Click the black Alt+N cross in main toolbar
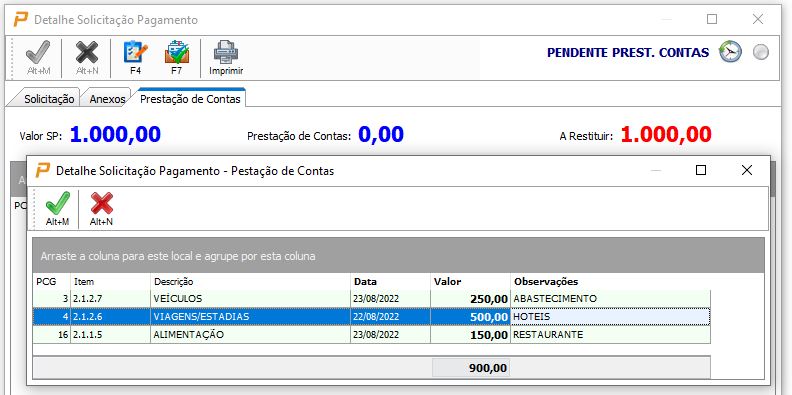Image resolution: width=792 pixels, height=395 pixels. (87, 58)
